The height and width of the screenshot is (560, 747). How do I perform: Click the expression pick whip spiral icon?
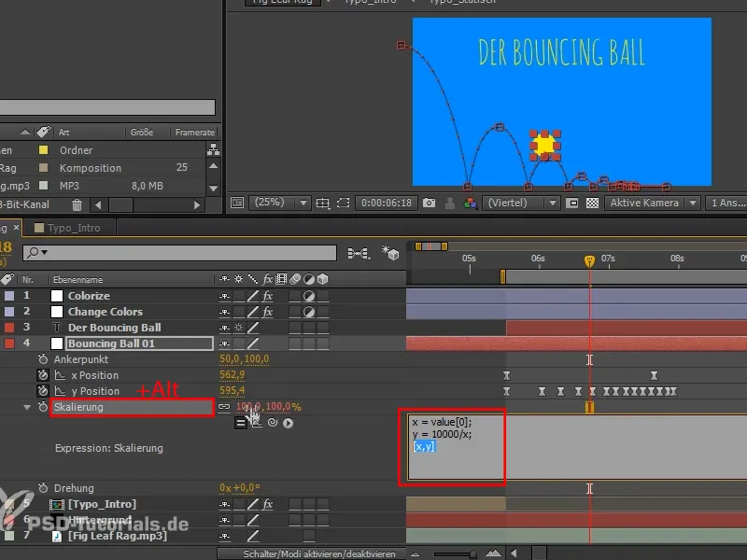(273, 423)
